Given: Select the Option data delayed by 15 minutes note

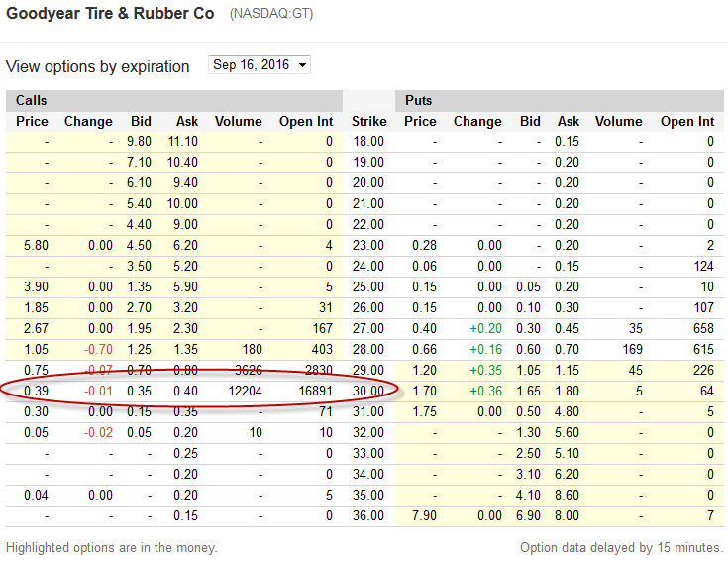Looking at the screenshot, I should [622, 548].
